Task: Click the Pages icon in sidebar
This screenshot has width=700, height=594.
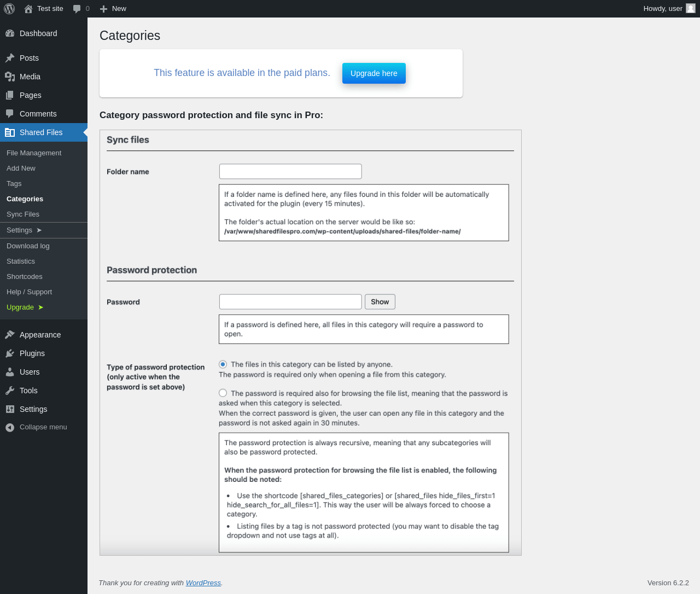Action: [x=10, y=95]
